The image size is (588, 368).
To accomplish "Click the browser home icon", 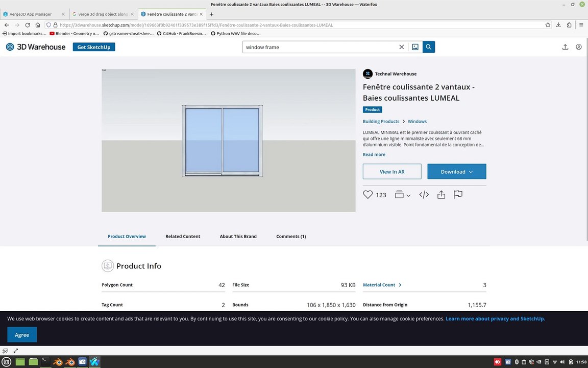I will pos(38,25).
